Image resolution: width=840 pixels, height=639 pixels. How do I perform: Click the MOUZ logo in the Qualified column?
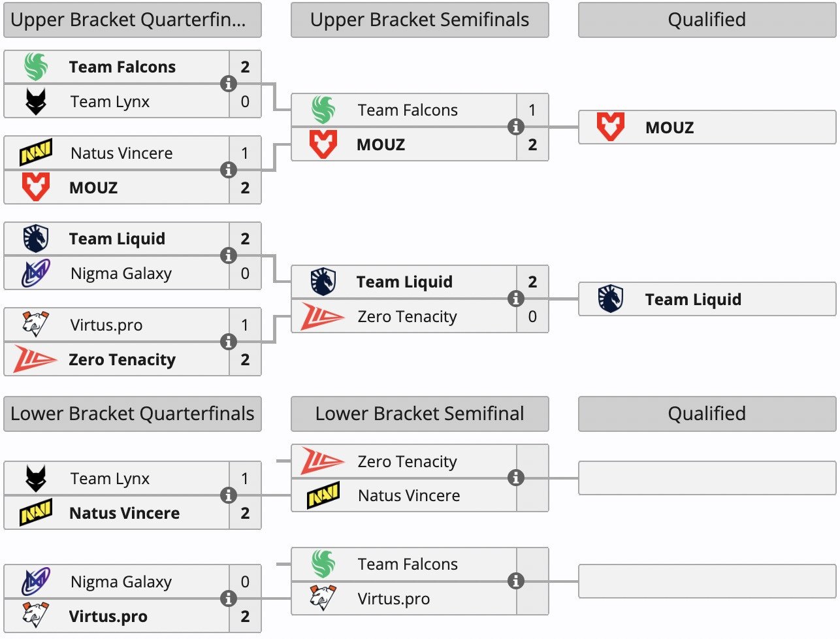(611, 127)
